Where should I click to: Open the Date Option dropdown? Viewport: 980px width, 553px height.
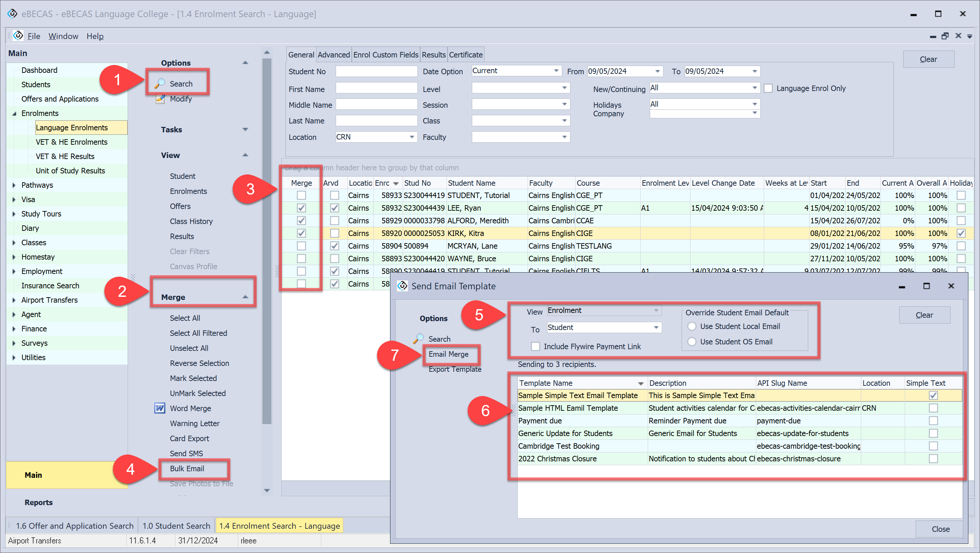pyautogui.click(x=556, y=71)
